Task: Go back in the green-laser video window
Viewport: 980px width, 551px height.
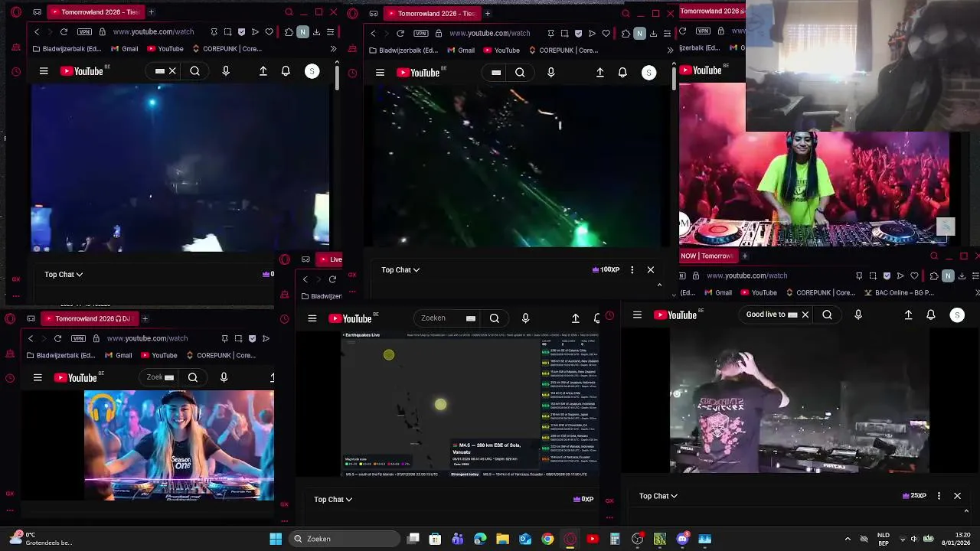Action: coord(373,33)
